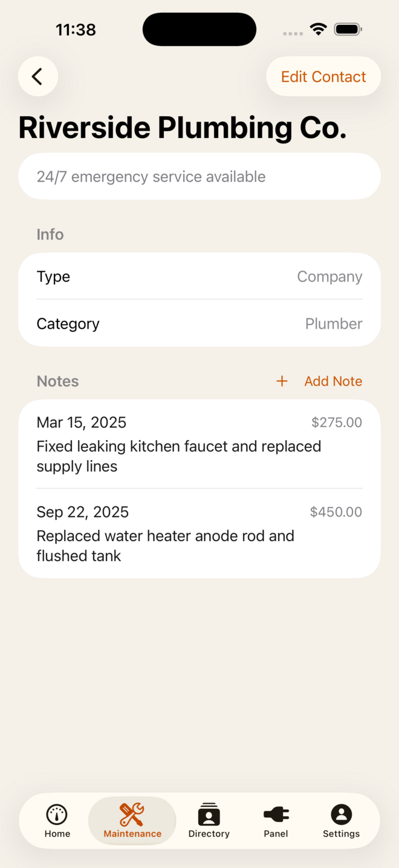Switch to the Settings tab label
Image resolution: width=399 pixels, height=868 pixels.
pos(341,834)
